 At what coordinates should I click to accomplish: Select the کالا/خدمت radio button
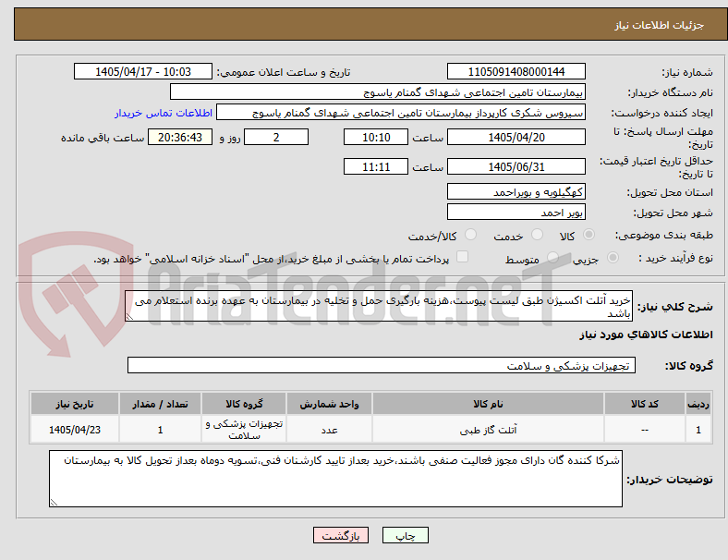470,235
